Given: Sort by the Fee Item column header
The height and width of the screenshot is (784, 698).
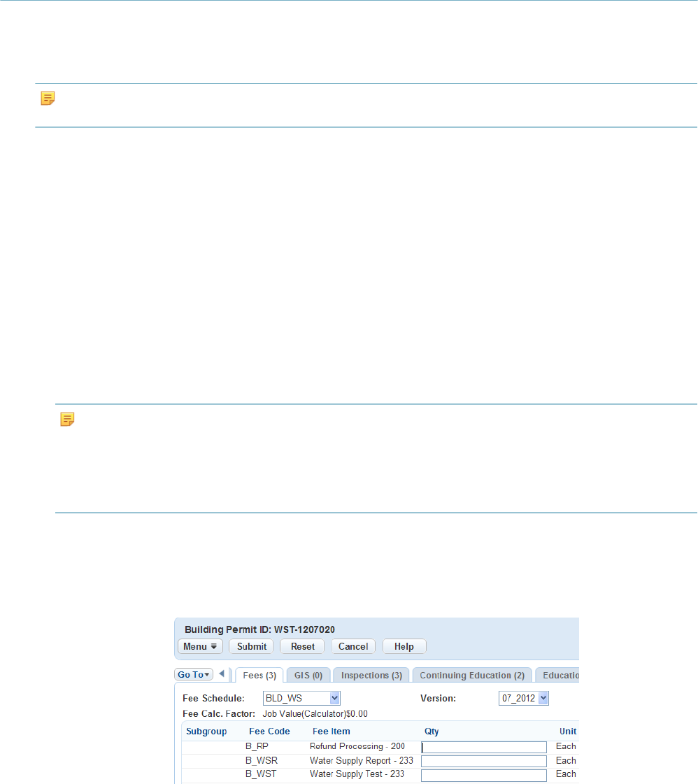Looking at the screenshot, I should coord(331,732).
